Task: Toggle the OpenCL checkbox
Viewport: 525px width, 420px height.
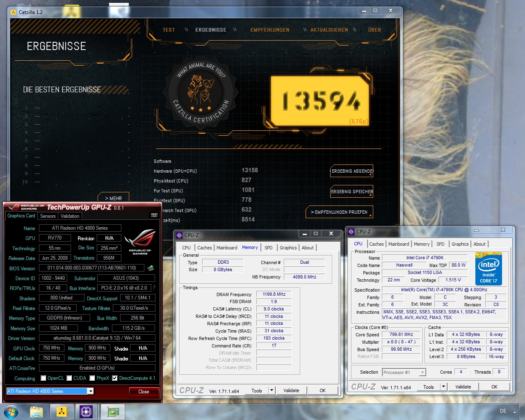Action: coord(43,378)
